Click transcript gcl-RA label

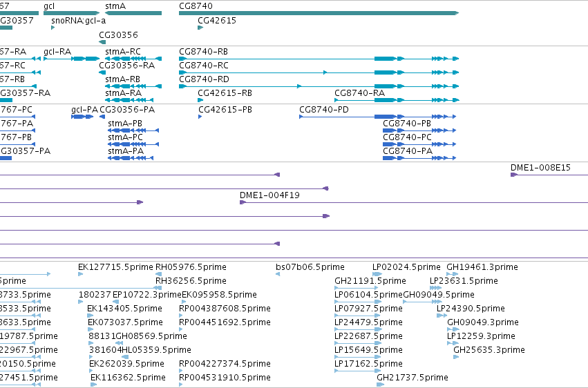coord(57,52)
